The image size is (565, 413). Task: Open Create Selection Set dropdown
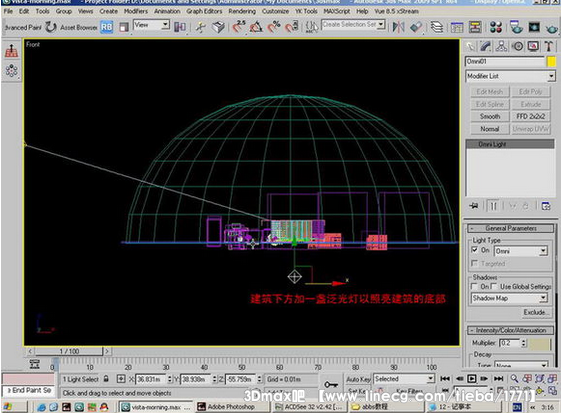coord(353,25)
